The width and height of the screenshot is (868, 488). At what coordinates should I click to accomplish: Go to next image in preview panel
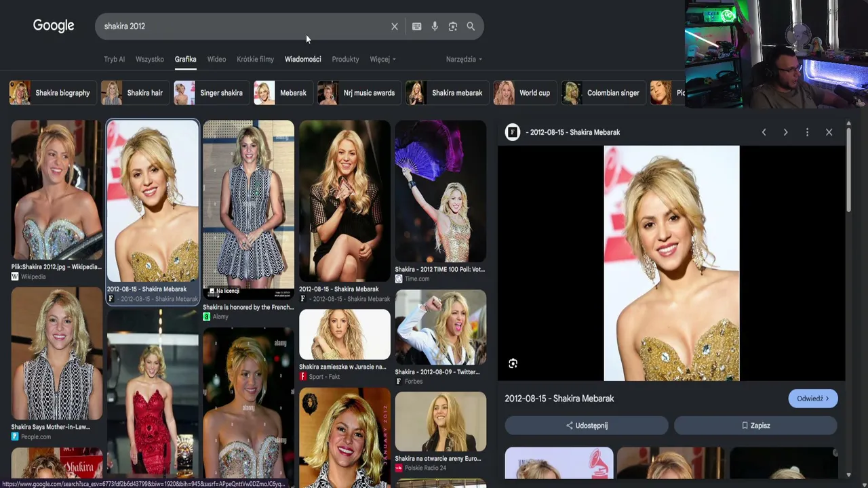pyautogui.click(x=785, y=132)
